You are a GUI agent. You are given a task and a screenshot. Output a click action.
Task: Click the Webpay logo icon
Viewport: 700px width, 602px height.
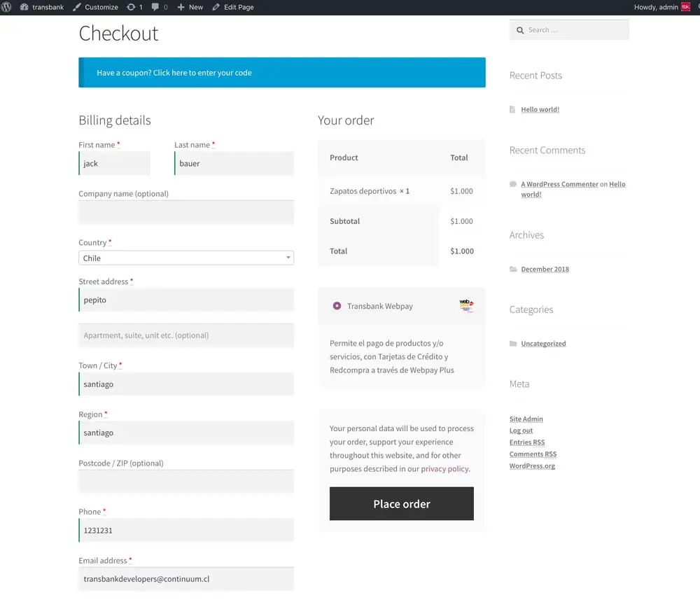(x=466, y=306)
